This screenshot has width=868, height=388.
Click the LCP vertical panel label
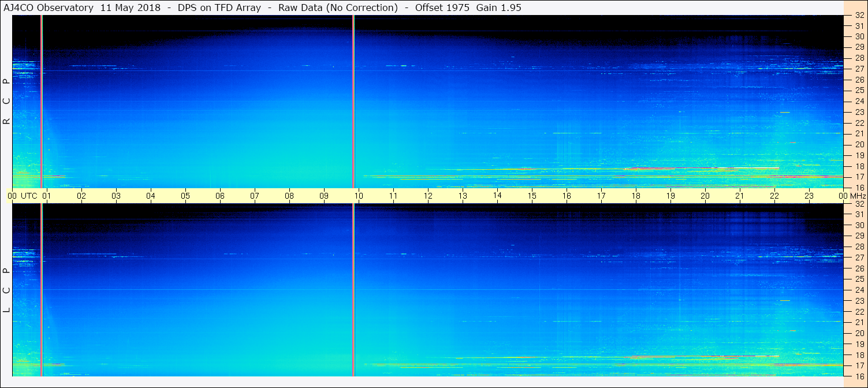pos(6,290)
